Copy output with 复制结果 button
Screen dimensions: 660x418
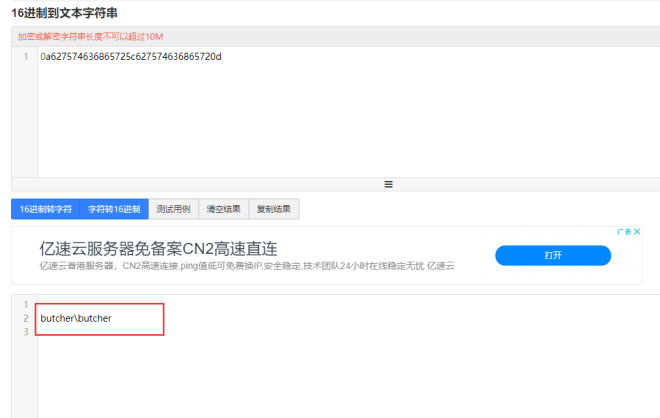273,209
